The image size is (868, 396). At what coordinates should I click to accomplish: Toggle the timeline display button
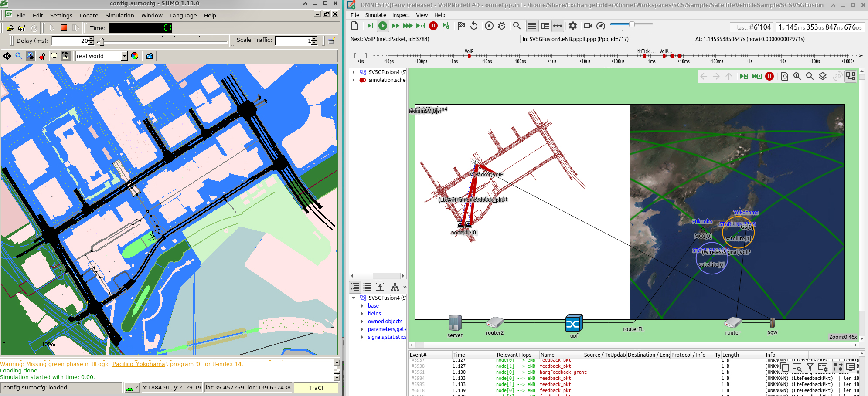(558, 26)
